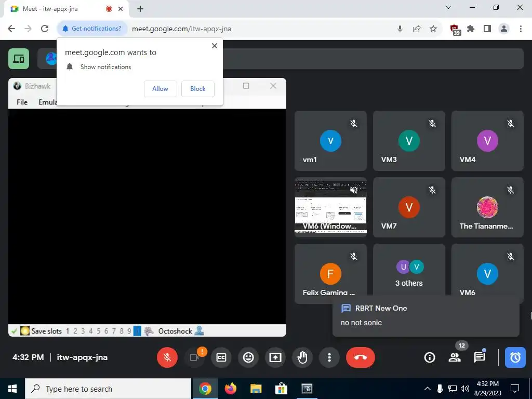Screen dimensions: 532x399
Task: Select the VM4 participant tile
Action: [487, 141]
